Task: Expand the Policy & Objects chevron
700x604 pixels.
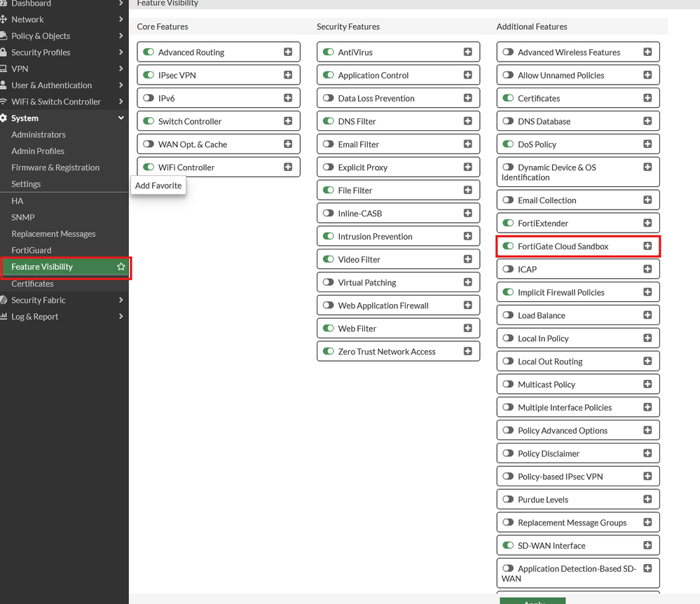Action: pyautogui.click(x=121, y=36)
